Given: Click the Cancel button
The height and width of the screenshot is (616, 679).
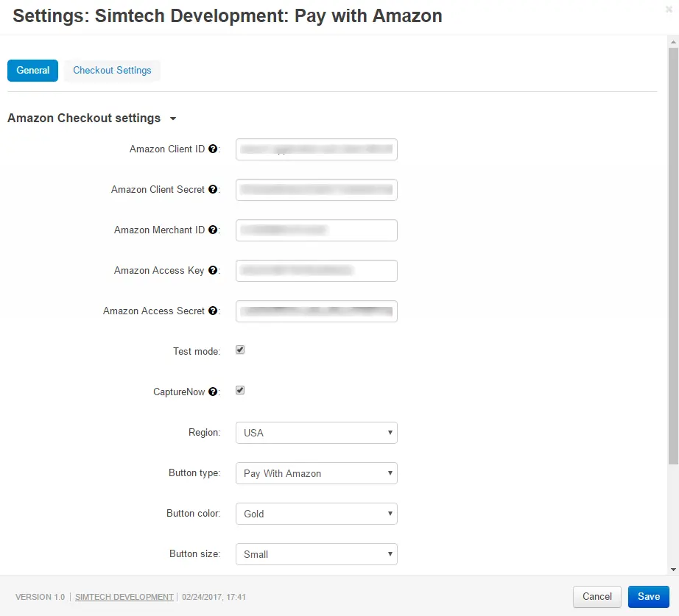Looking at the screenshot, I should coord(597,597).
